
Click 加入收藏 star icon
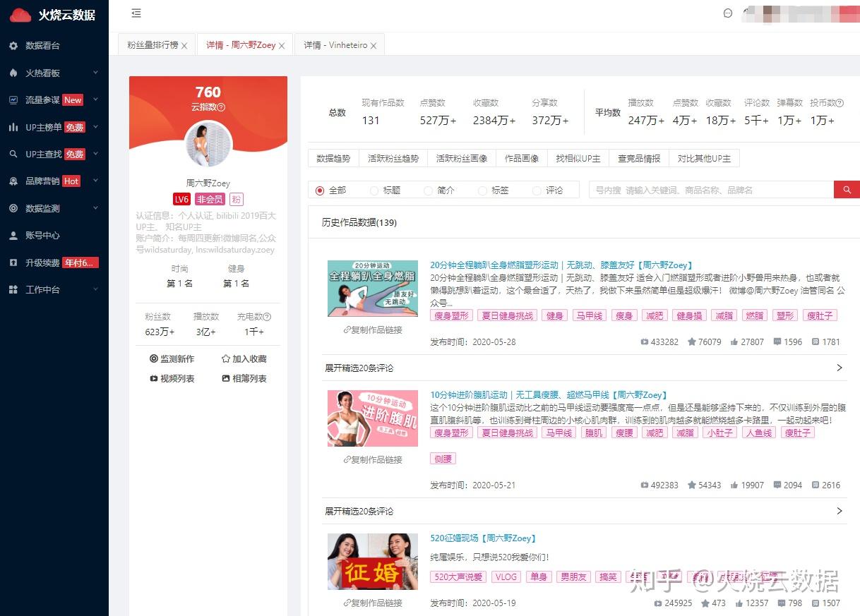pos(226,358)
